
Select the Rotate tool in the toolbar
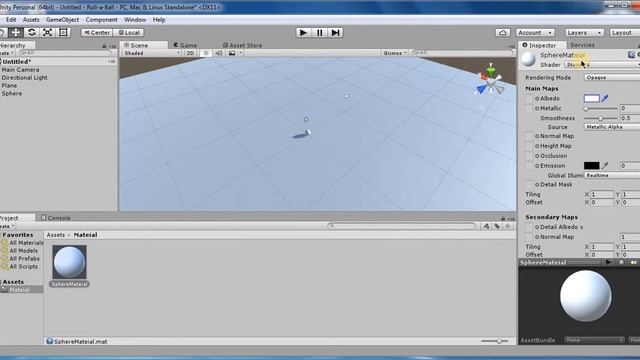[31, 33]
